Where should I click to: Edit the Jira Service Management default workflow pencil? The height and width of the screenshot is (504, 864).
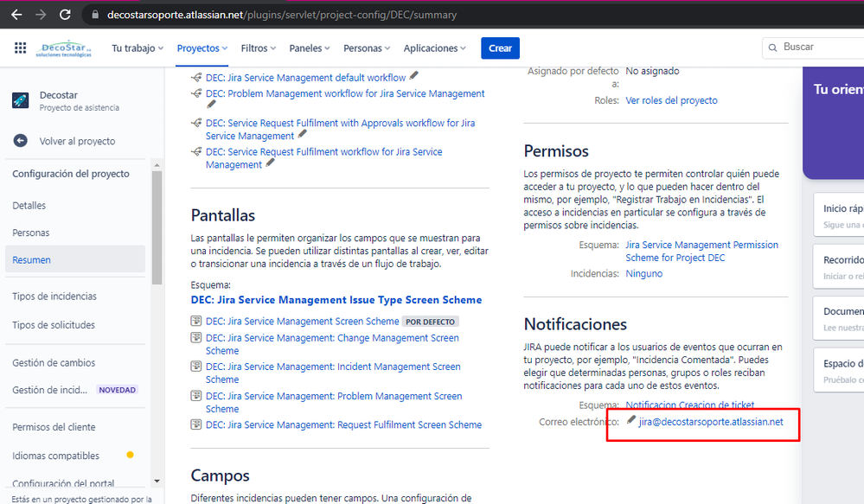[x=413, y=76]
